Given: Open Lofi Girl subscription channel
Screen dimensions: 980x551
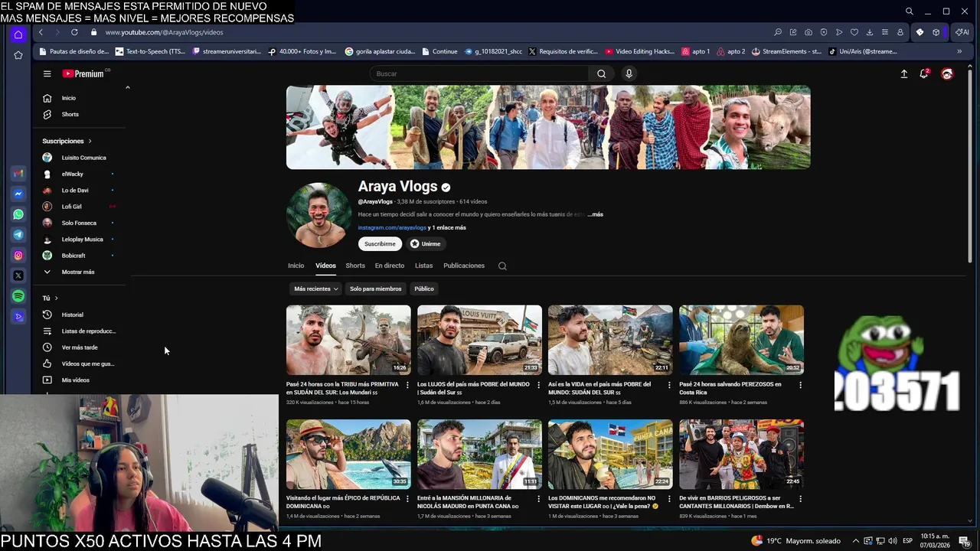Looking at the screenshot, I should [x=71, y=207].
